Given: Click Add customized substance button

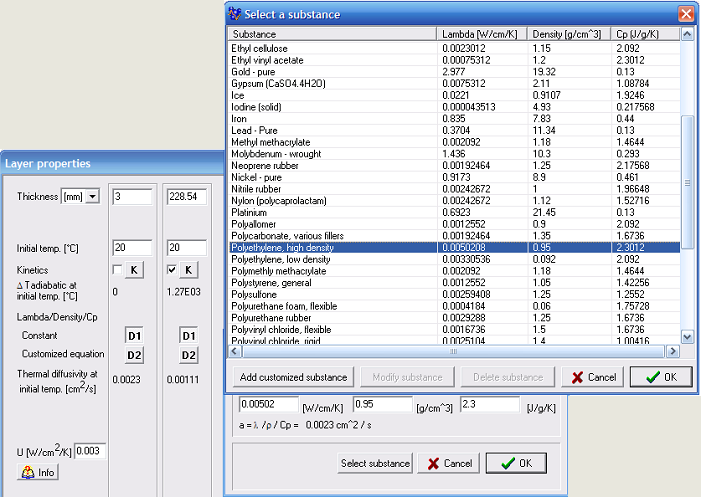Looking at the screenshot, I should point(293,377).
